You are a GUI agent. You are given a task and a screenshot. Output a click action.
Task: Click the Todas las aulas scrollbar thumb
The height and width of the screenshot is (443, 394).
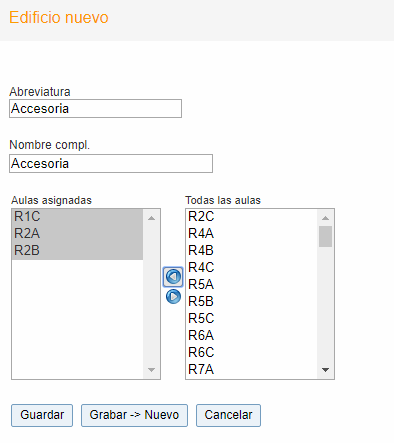click(x=325, y=236)
